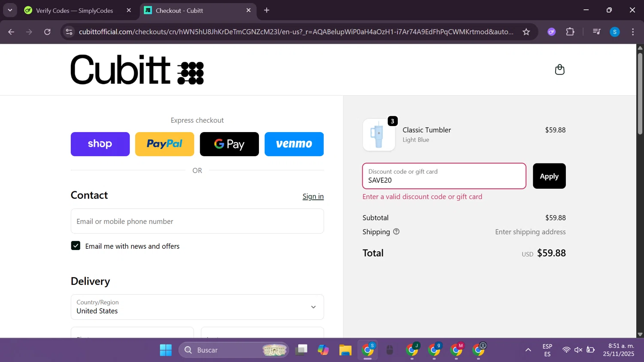
Task: Go forward with the browser arrow
Action: point(29,32)
